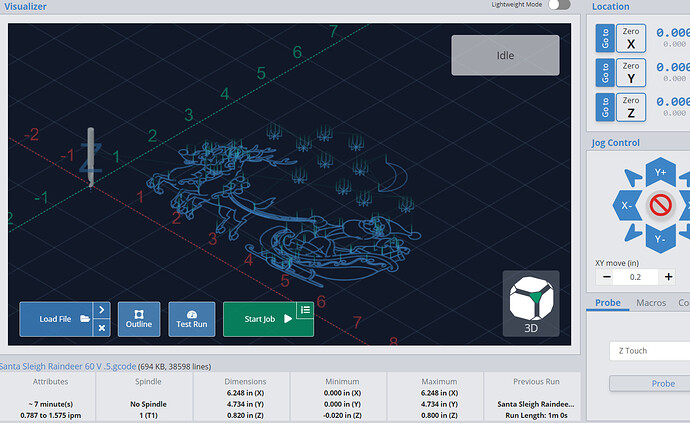Click Go to Y button
Image resolution: width=690 pixels, height=423 pixels.
pyautogui.click(x=605, y=73)
